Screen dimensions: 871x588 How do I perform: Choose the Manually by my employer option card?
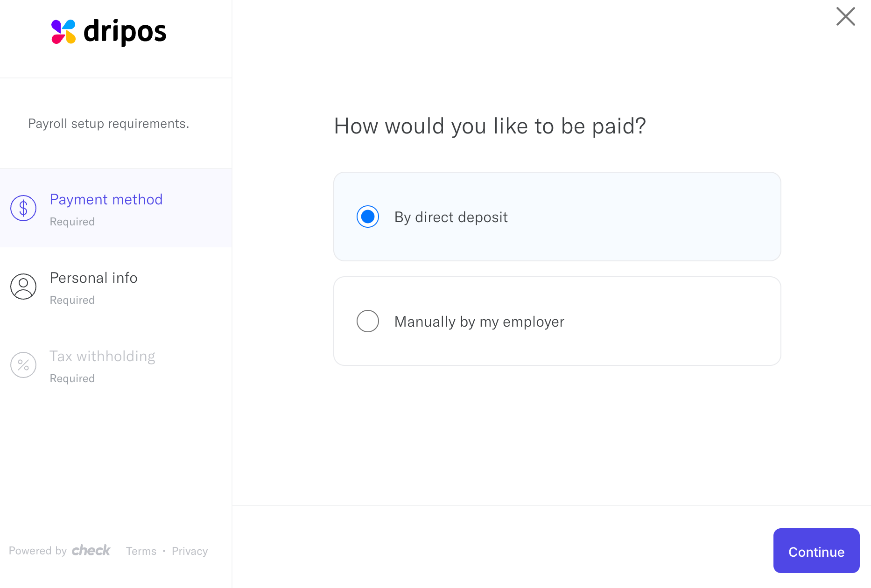557,321
